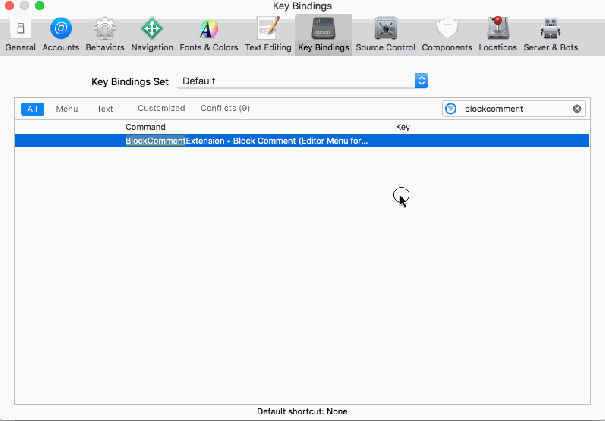This screenshot has width=605, height=421.
Task: Select the Fonts & Colors pane
Action: click(207, 33)
